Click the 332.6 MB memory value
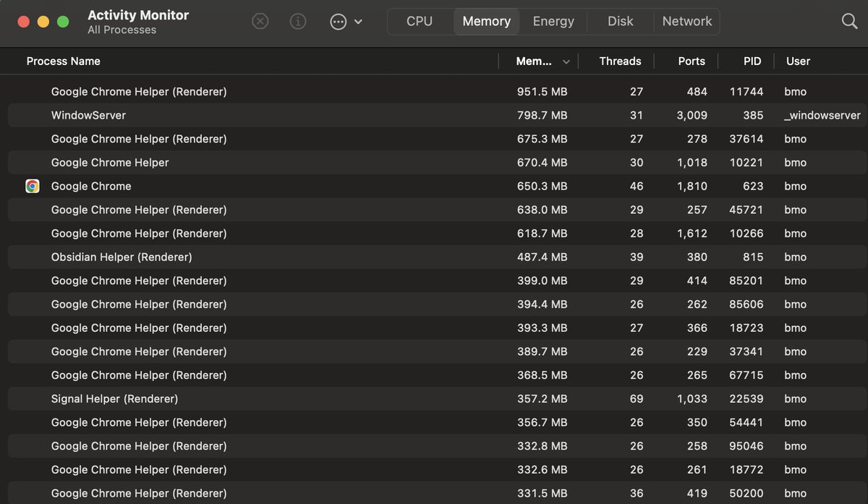The width and height of the screenshot is (868, 504). [542, 469]
